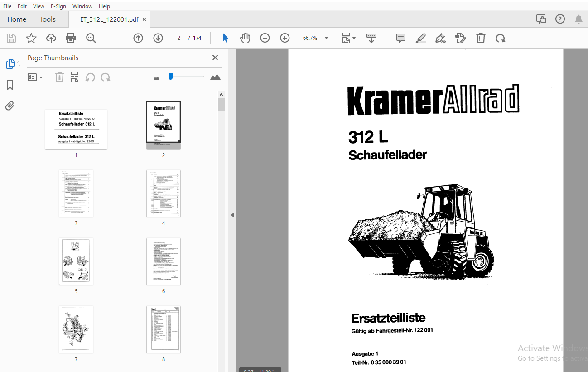Go to the previous page with the up arrow
588x372 pixels.
click(x=138, y=38)
